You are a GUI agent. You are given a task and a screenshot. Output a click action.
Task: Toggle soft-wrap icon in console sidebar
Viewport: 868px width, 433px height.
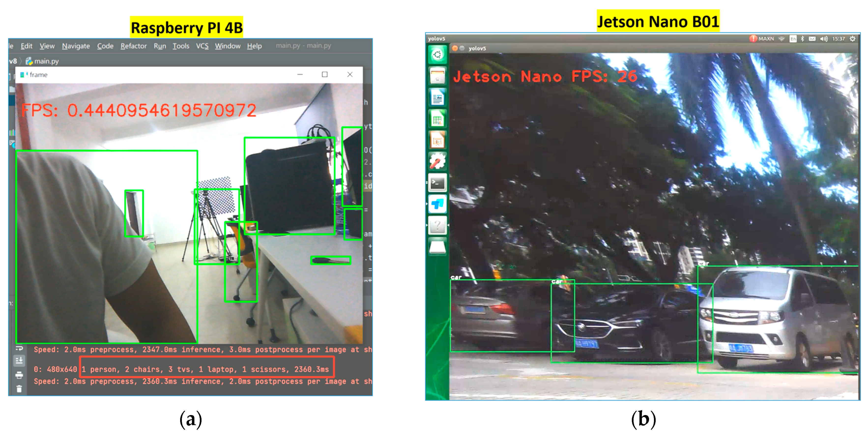tap(19, 348)
